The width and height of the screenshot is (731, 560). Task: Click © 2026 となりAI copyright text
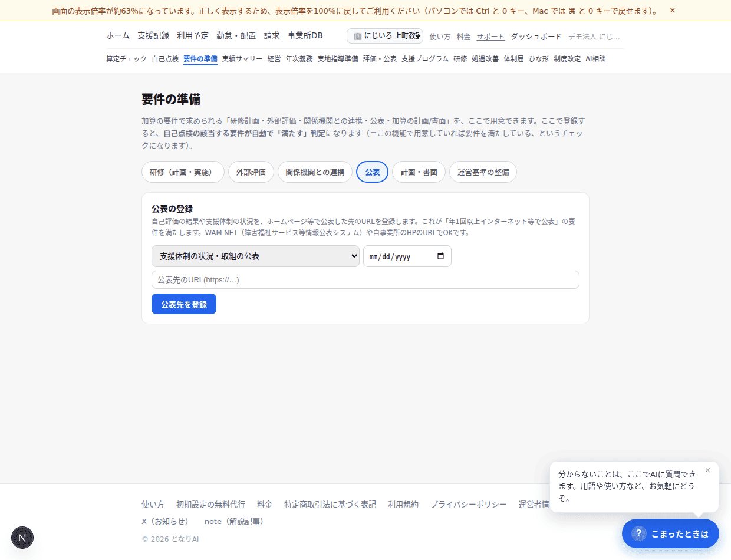[x=170, y=539]
